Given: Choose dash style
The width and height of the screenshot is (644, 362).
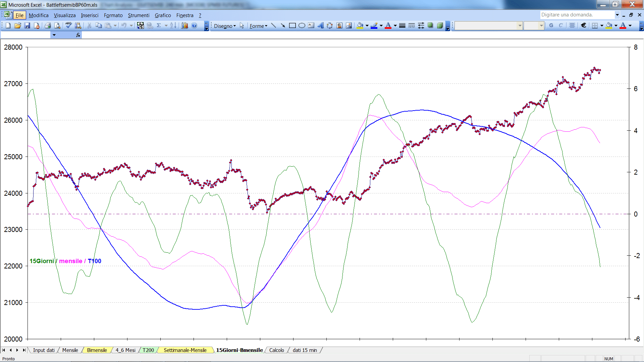Looking at the screenshot, I should (x=412, y=25).
